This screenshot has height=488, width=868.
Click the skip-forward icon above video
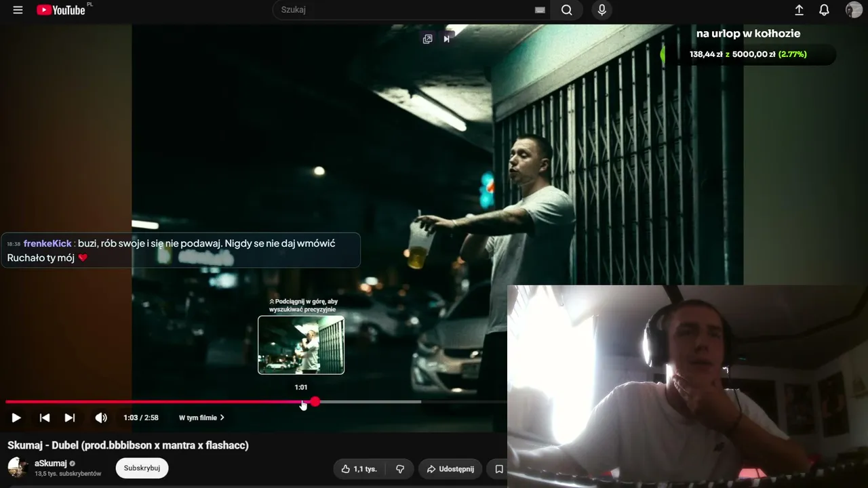pyautogui.click(x=446, y=39)
